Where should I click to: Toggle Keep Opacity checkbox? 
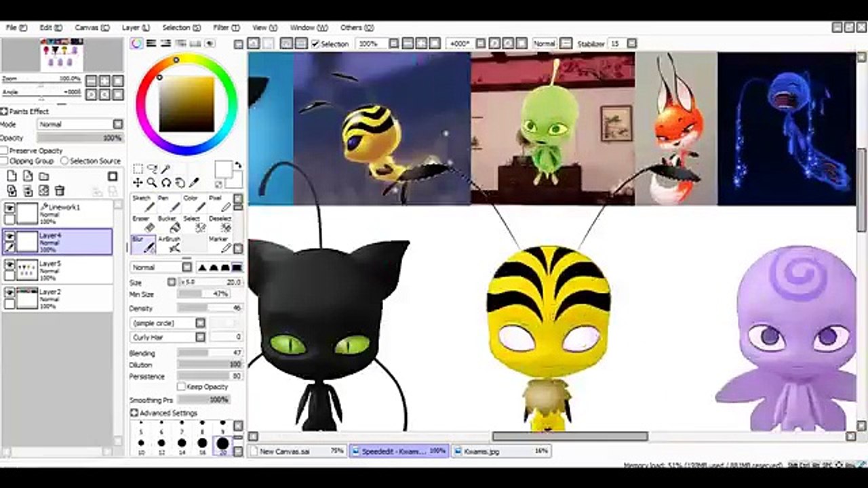181,386
